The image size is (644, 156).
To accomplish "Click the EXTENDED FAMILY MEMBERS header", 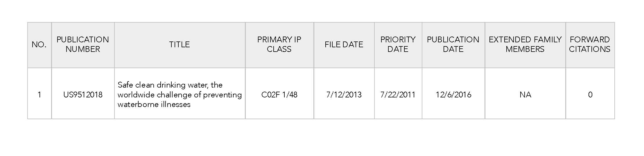I will tap(525, 44).
